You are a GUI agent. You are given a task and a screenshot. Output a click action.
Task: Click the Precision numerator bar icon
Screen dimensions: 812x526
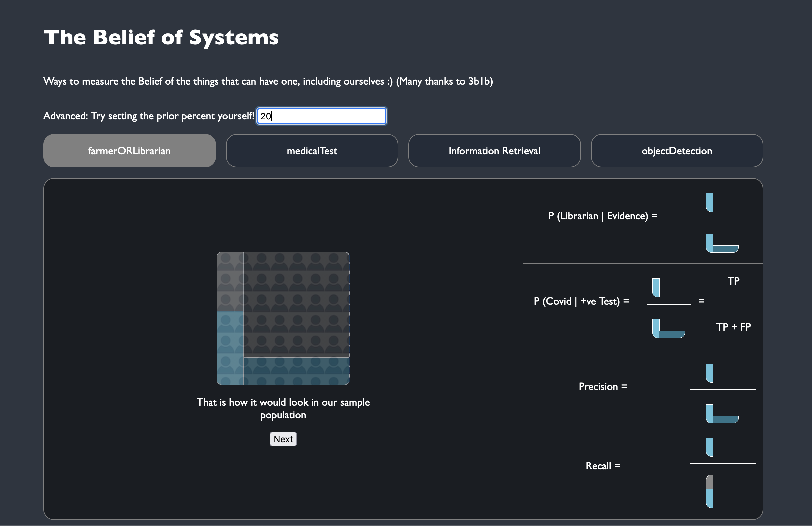(710, 373)
